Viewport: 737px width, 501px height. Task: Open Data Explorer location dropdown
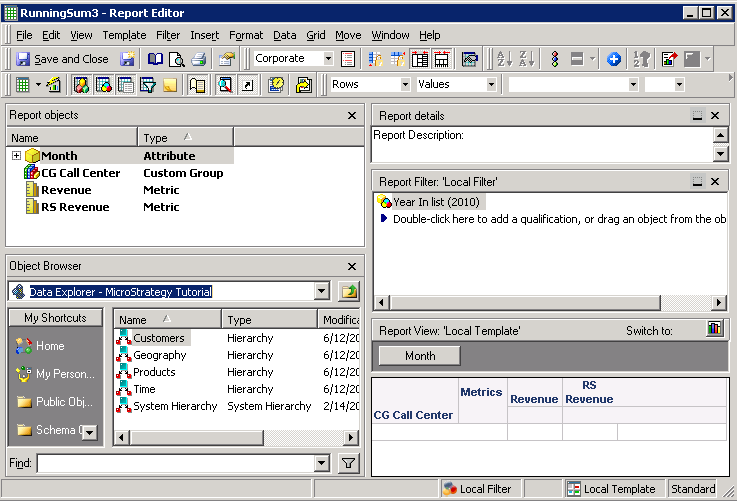click(321, 291)
